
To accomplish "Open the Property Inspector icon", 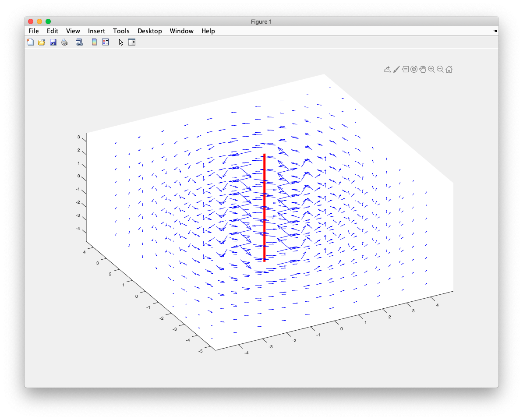I will click(x=132, y=42).
